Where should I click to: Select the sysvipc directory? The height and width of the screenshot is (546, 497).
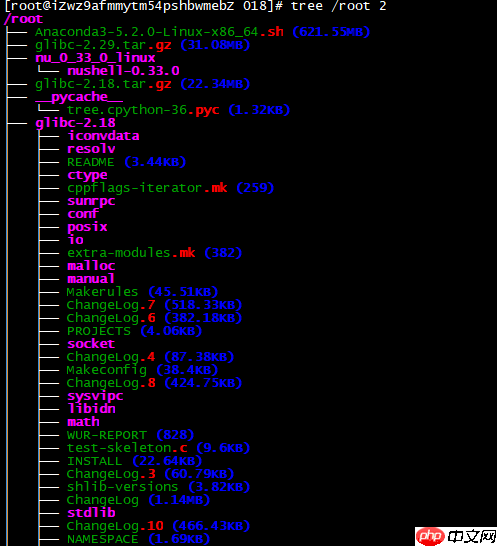pyautogui.click(x=95, y=396)
